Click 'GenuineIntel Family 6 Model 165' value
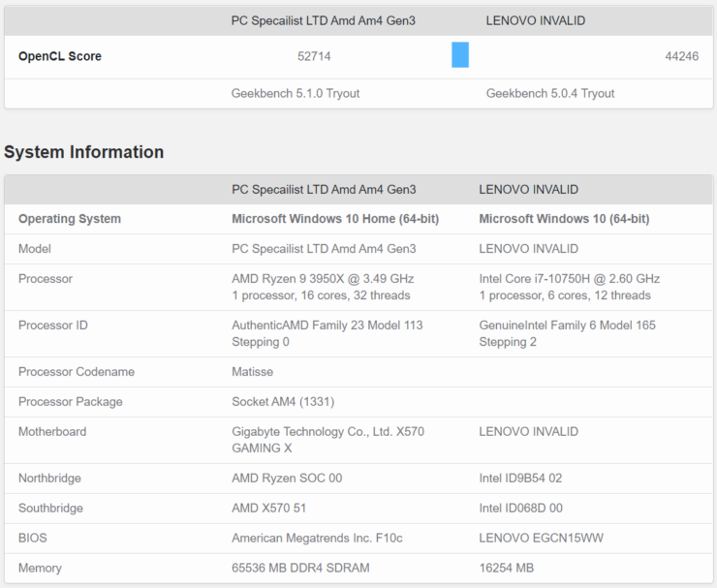 568,325
